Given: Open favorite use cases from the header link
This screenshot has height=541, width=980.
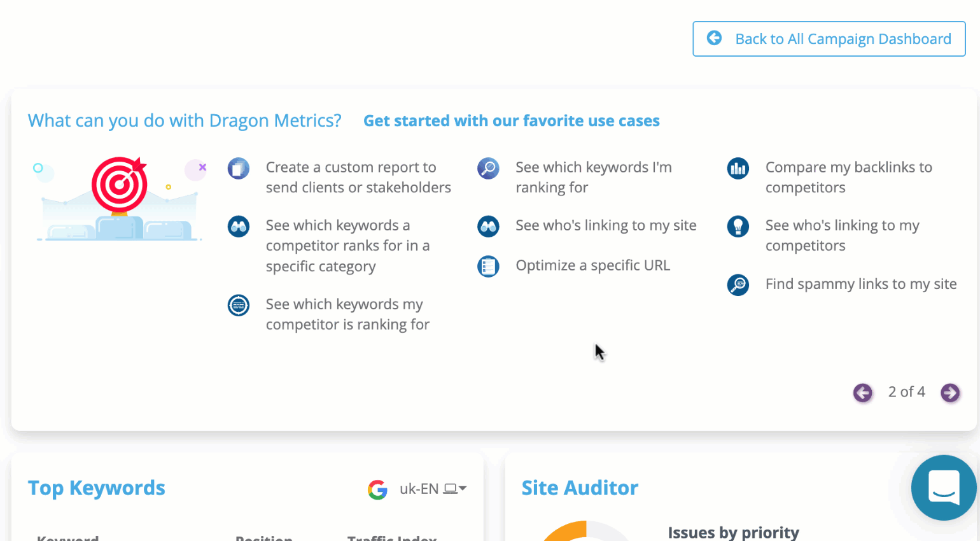Looking at the screenshot, I should 512,120.
